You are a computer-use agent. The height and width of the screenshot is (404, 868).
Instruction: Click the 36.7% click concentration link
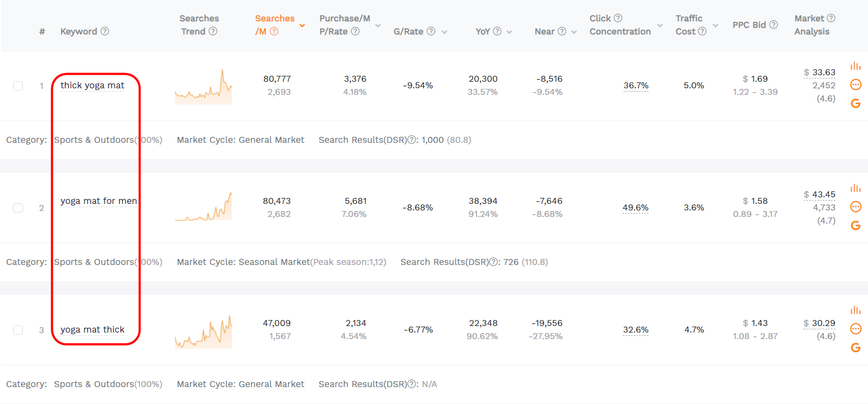point(635,86)
